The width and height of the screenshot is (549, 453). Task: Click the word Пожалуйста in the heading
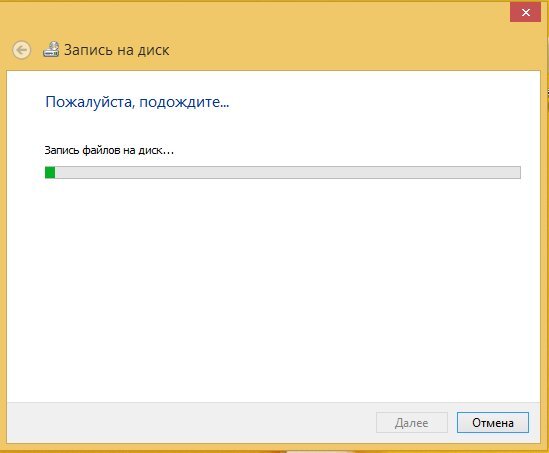89,102
